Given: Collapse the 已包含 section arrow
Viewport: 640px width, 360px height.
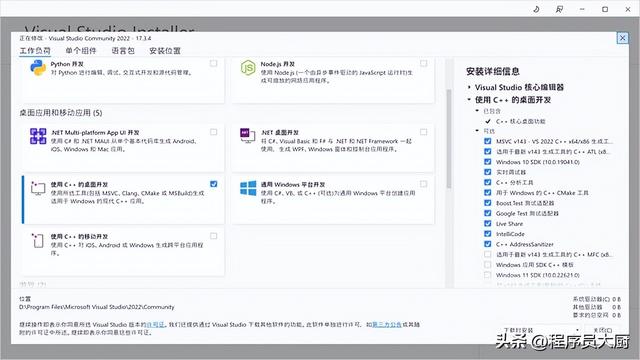Looking at the screenshot, I should [x=477, y=111].
